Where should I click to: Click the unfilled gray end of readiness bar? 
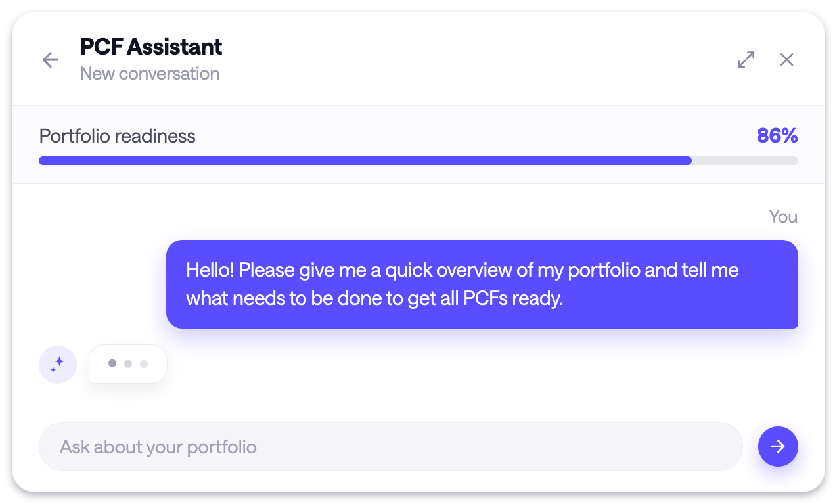pyautogui.click(x=745, y=160)
